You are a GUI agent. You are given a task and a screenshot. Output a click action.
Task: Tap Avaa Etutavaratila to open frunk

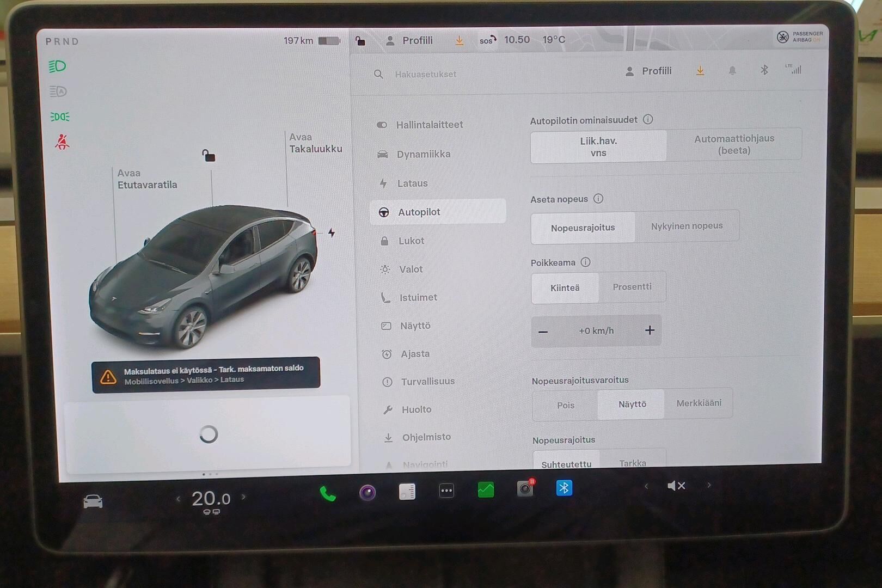click(x=147, y=179)
